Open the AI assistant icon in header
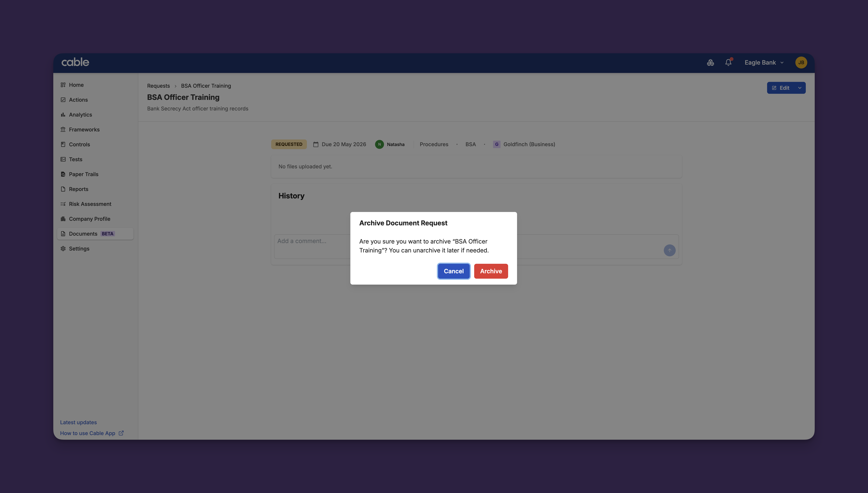Viewport: 868px width, 493px height. coord(710,63)
